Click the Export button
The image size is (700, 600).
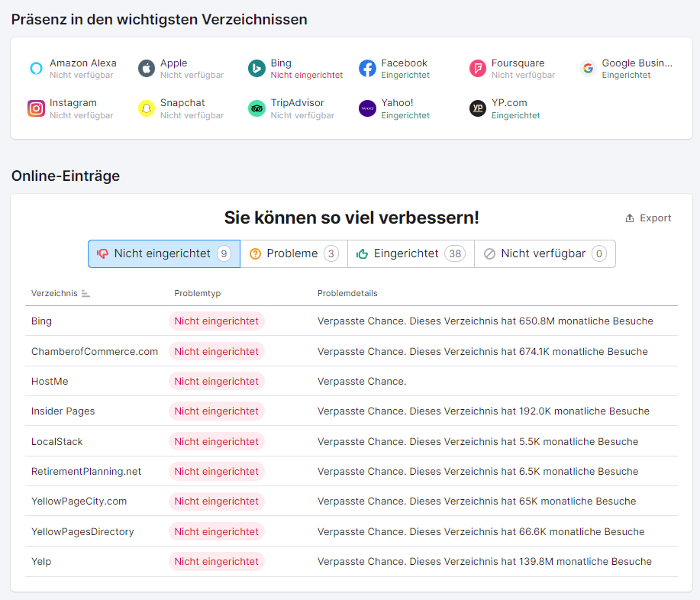[x=647, y=218]
